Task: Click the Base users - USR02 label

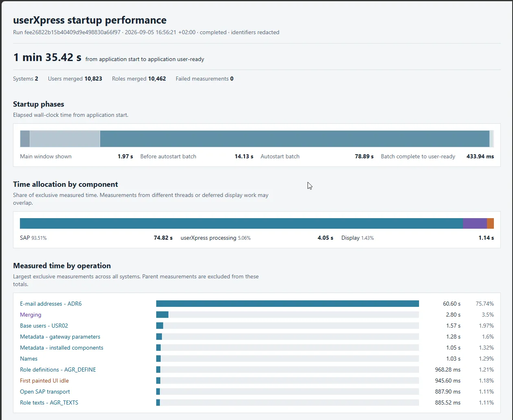Action: coord(44,326)
